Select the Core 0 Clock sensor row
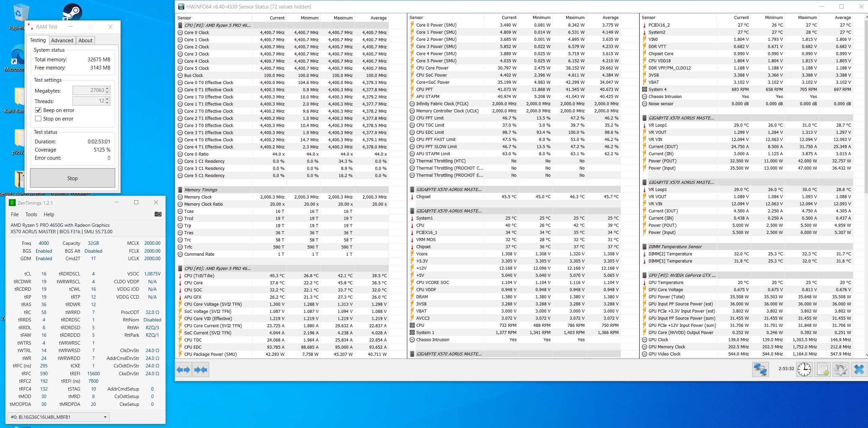This screenshot has height=428, width=868. (197, 32)
